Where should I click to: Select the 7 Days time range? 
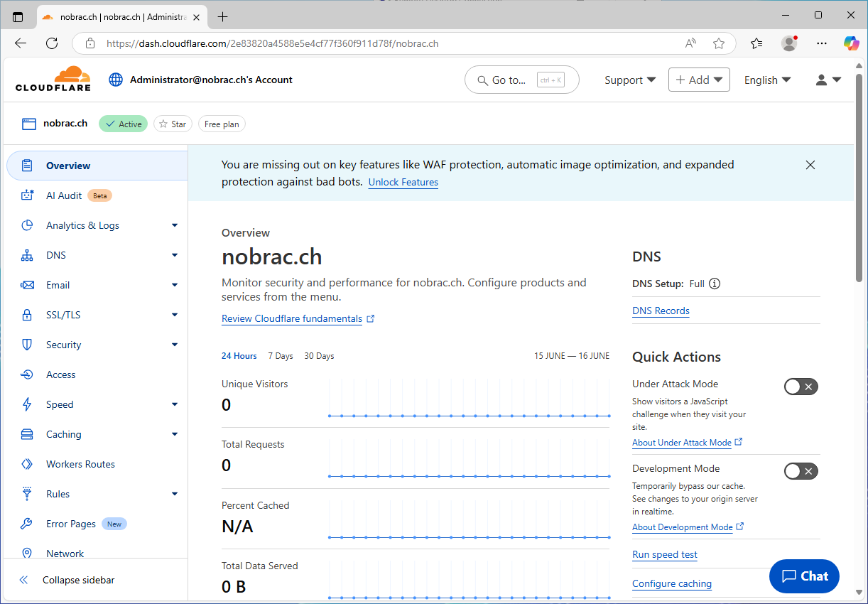(x=281, y=356)
